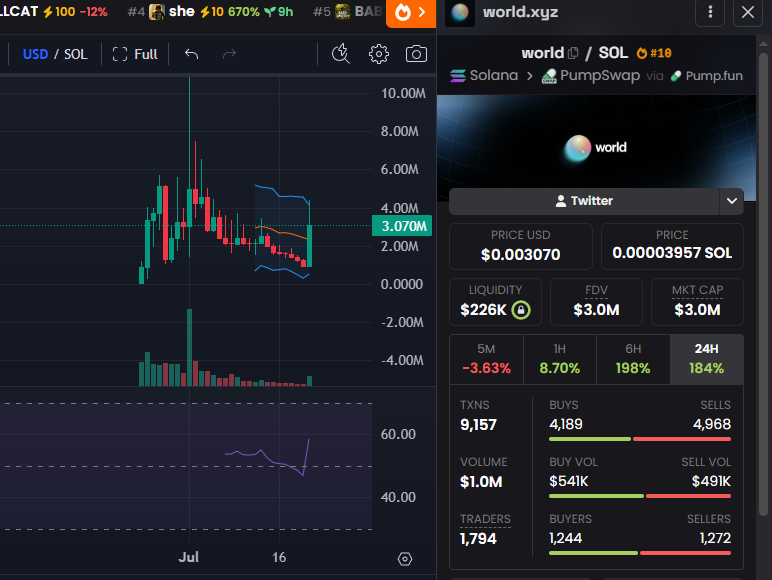This screenshot has width=772, height=580.
Task: Click the TRADERS label
Action: (x=485, y=519)
